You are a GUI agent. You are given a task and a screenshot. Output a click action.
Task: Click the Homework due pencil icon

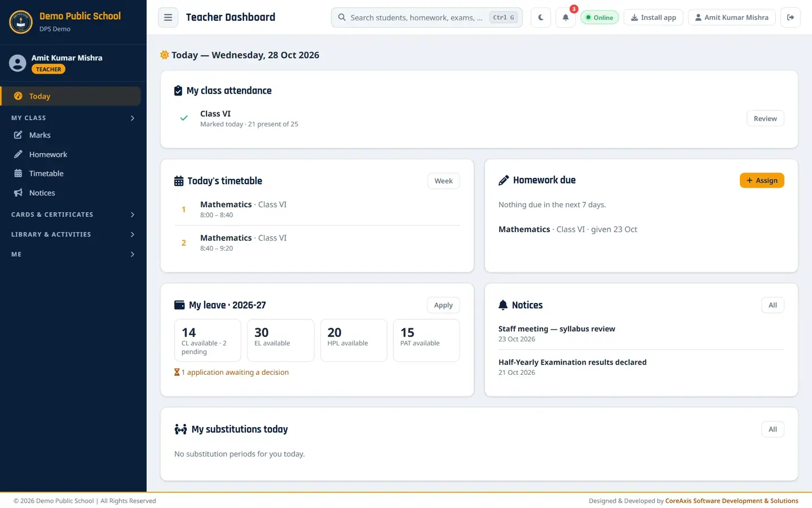[x=504, y=181]
